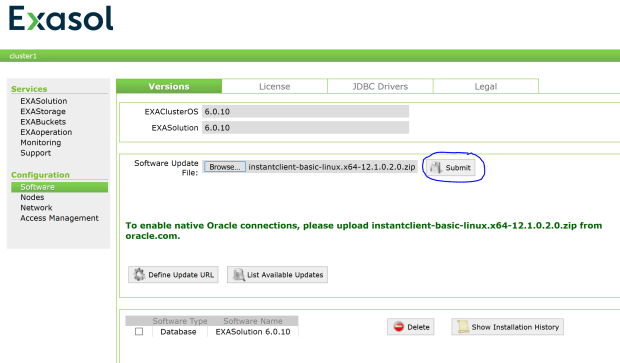The height and width of the screenshot is (363, 620).
Task: Click Browse to choose update file
Action: tap(225, 167)
